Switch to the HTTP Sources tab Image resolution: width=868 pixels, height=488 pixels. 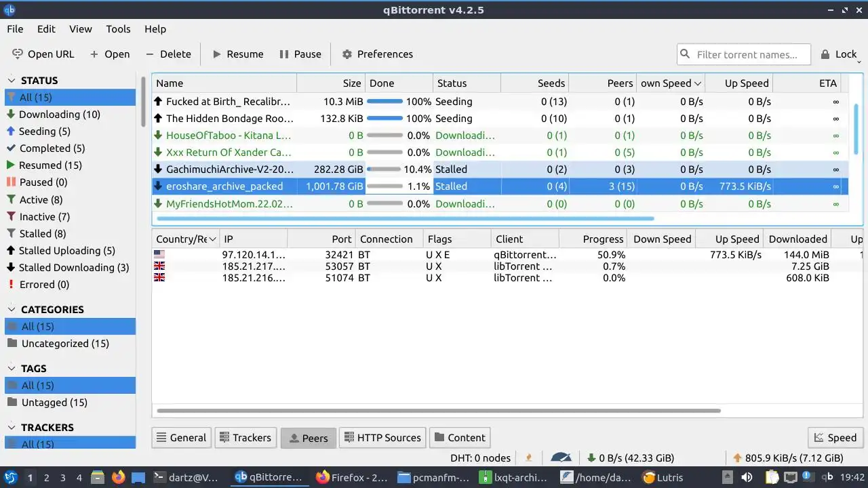point(382,438)
